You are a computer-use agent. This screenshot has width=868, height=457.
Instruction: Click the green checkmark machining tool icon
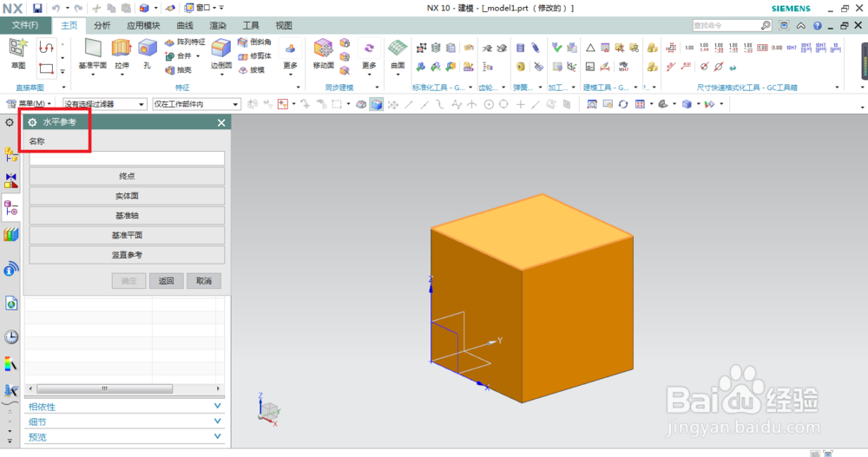(556, 49)
